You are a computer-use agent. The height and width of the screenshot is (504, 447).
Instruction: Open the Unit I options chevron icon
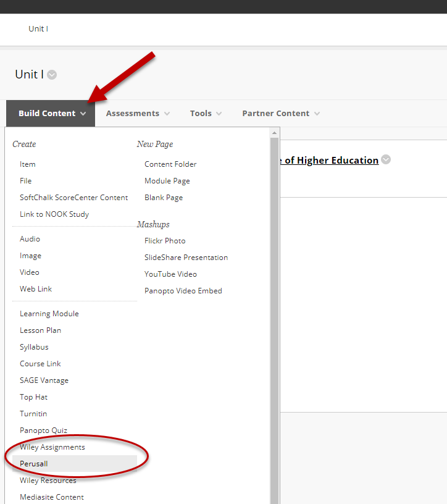[52, 75]
